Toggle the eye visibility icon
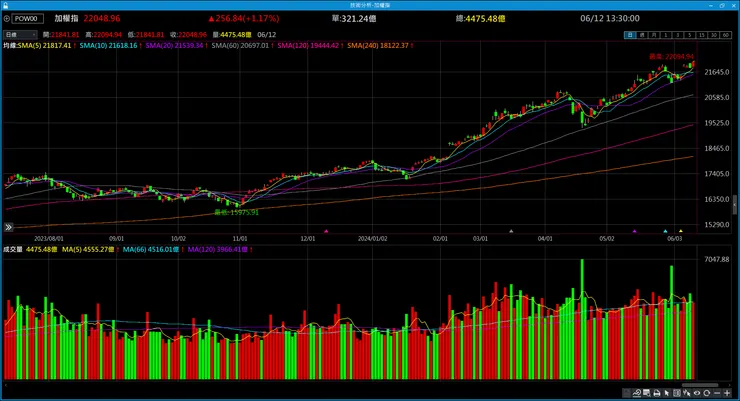This screenshot has height=401, width=740. tap(697, 393)
